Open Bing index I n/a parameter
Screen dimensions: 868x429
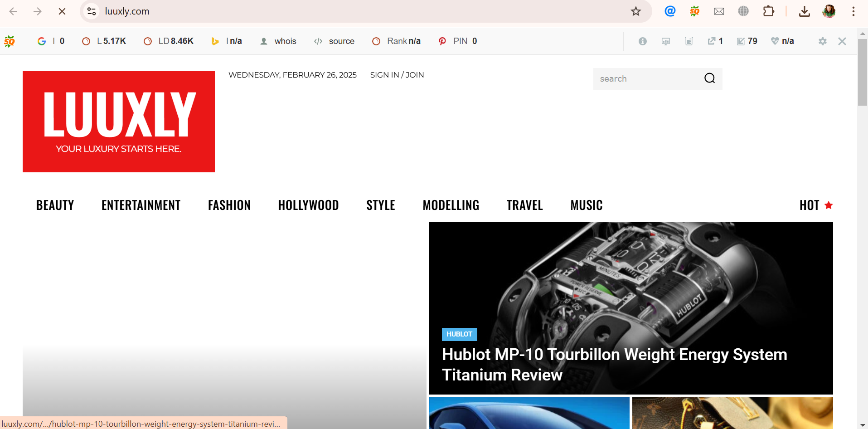point(227,41)
